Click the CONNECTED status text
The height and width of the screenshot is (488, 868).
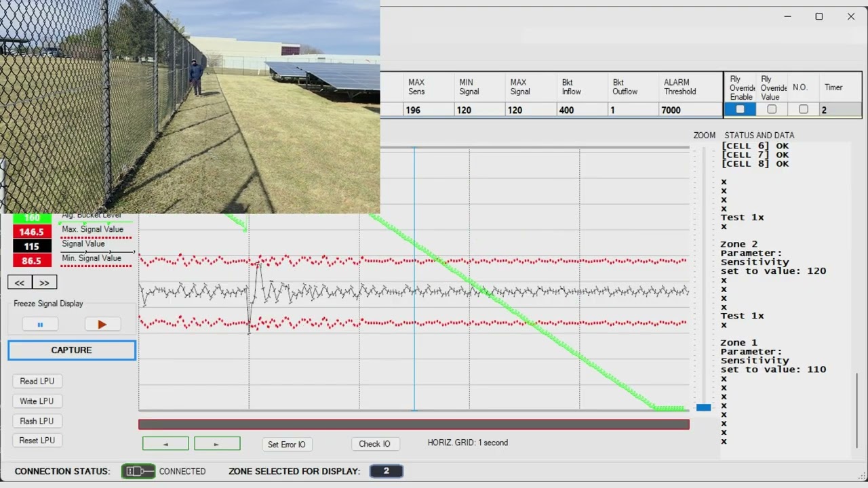point(182,471)
